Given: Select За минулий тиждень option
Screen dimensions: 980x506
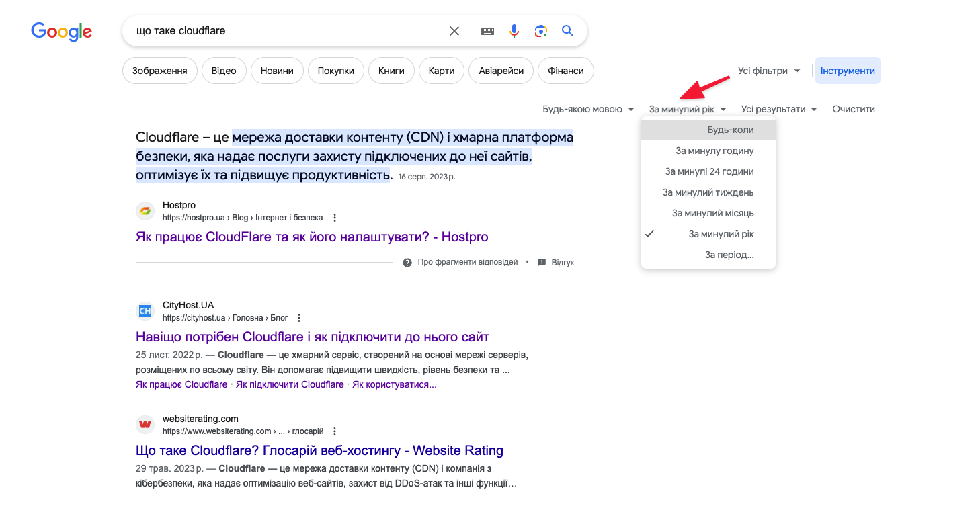Looking at the screenshot, I should click(x=708, y=192).
